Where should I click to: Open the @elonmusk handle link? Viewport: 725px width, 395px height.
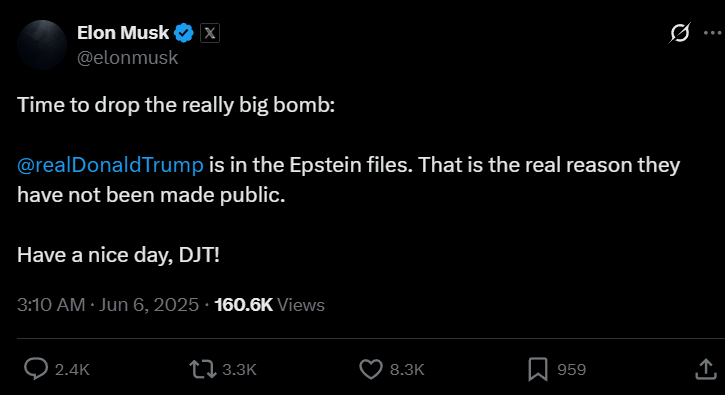coord(128,58)
